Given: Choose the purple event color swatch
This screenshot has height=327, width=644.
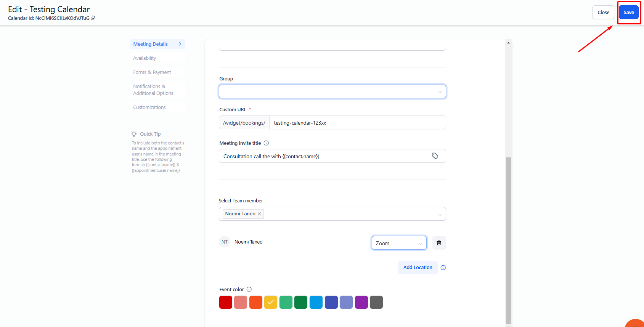Looking at the screenshot, I should (x=361, y=302).
